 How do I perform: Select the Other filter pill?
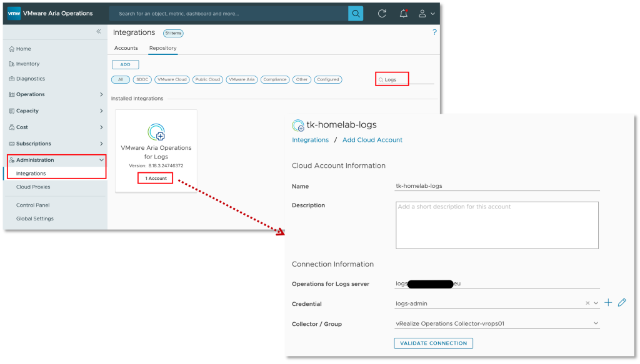[302, 79]
